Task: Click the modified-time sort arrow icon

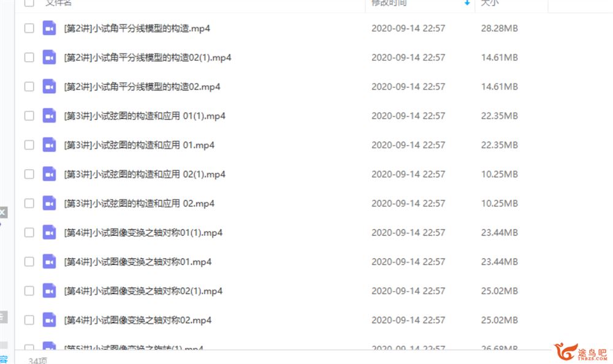Action: click(x=466, y=2)
